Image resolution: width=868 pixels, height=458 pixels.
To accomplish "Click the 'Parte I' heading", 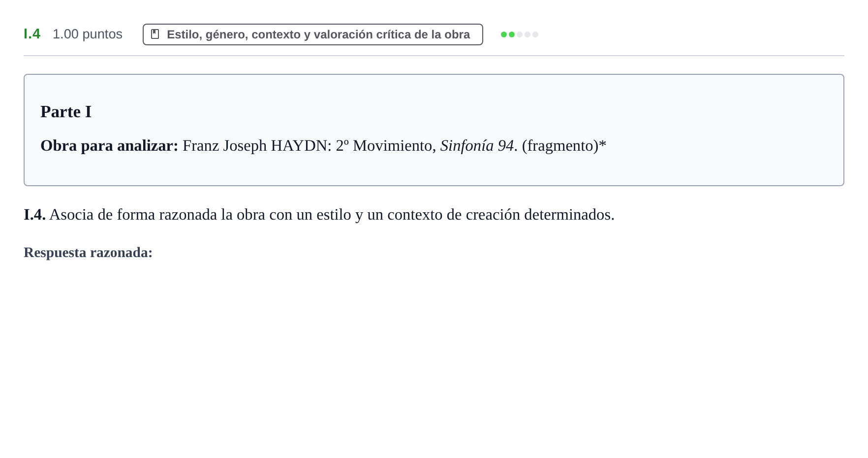I will 66,112.
